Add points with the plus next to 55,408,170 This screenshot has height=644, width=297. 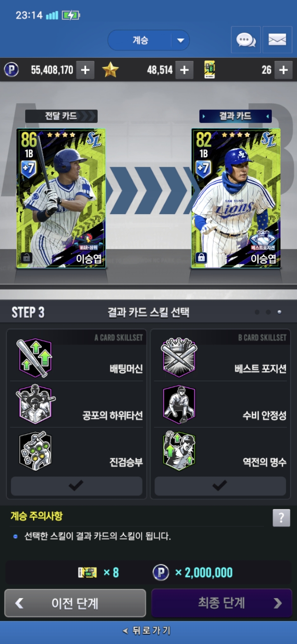(x=85, y=70)
